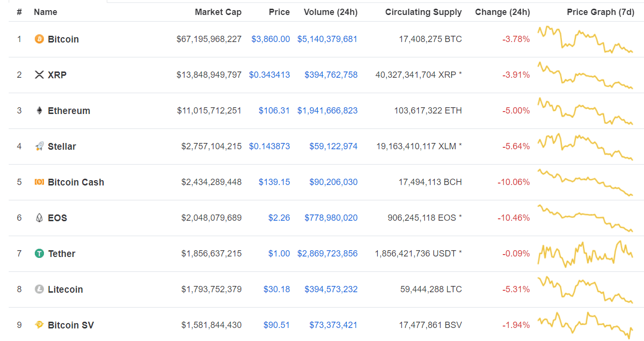Open the Tether 7-day price graph
This screenshot has width=644, height=341.
pyautogui.click(x=585, y=254)
